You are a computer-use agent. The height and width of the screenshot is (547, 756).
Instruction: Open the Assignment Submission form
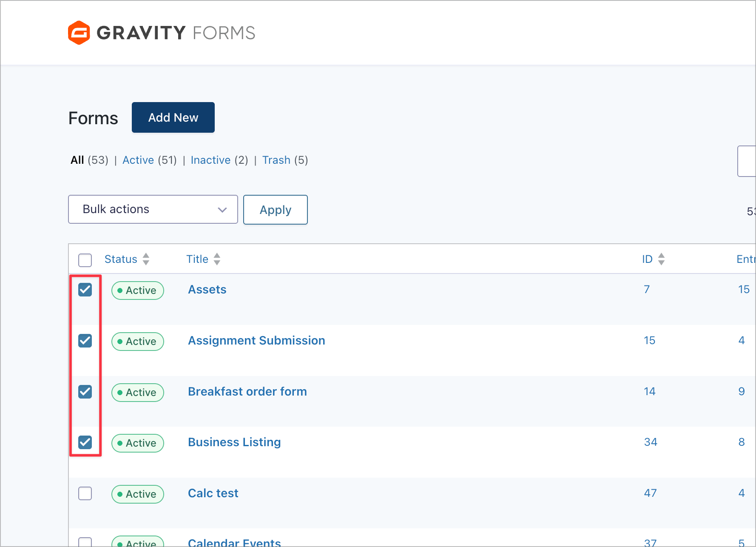click(256, 340)
